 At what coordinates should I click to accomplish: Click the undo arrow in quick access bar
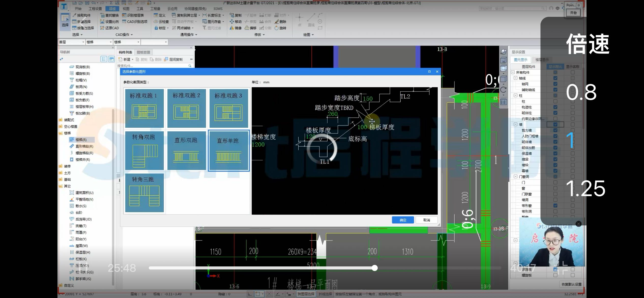[94, 3]
